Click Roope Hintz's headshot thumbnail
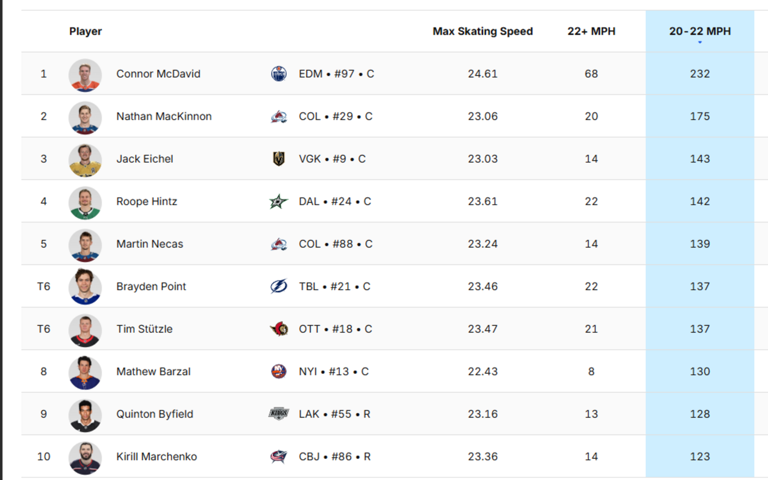Screen dimensions: 768x480 (x=85, y=201)
